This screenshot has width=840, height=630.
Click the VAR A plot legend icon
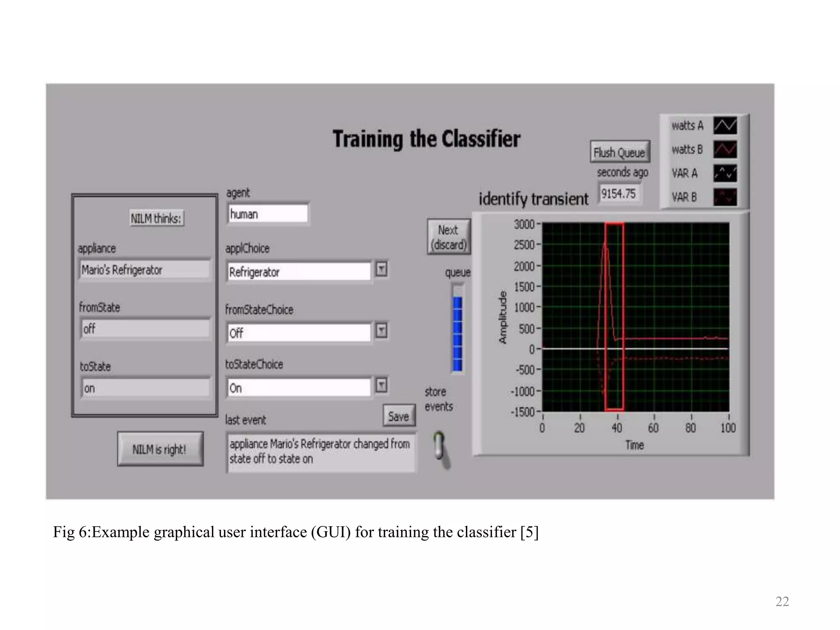[x=725, y=173]
